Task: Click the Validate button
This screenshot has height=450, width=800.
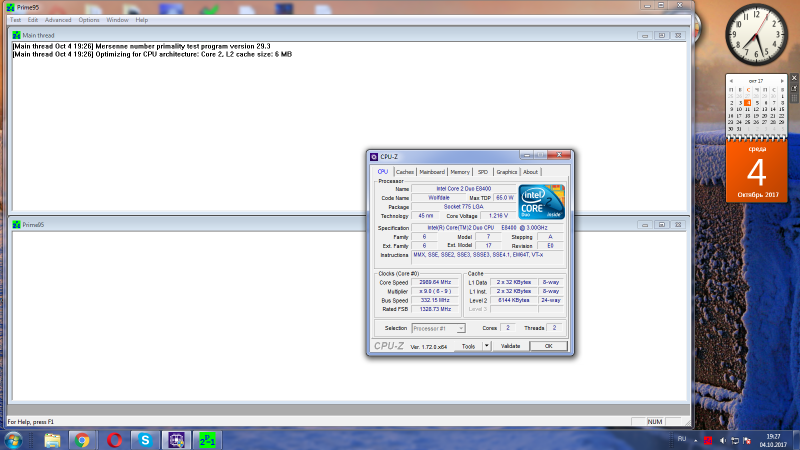Action: pyautogui.click(x=511, y=346)
